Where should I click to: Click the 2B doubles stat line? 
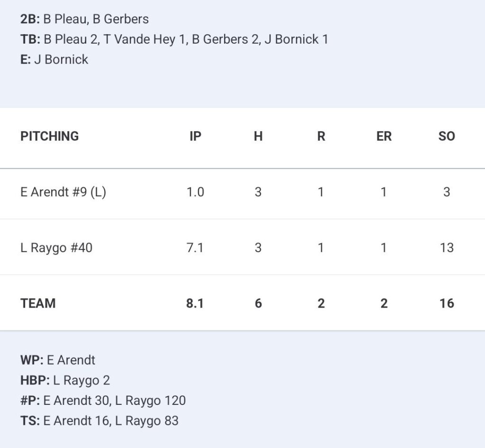click(x=84, y=19)
